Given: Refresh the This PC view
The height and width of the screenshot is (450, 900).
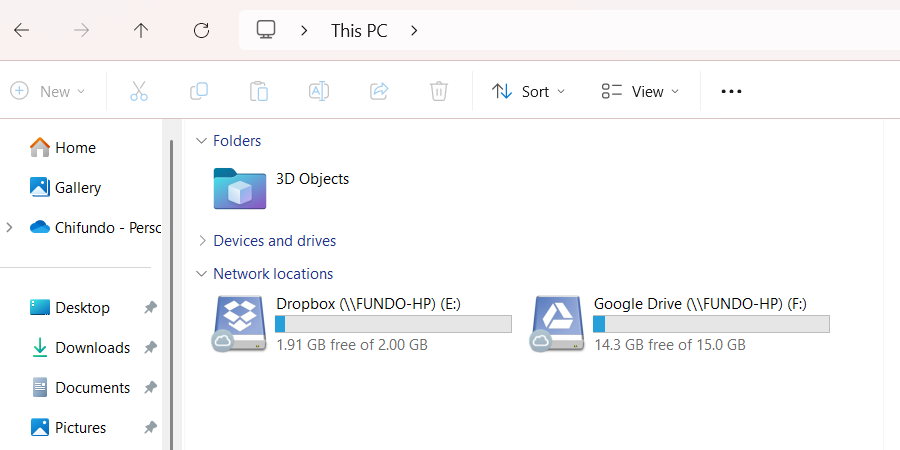Looking at the screenshot, I should coord(201,30).
